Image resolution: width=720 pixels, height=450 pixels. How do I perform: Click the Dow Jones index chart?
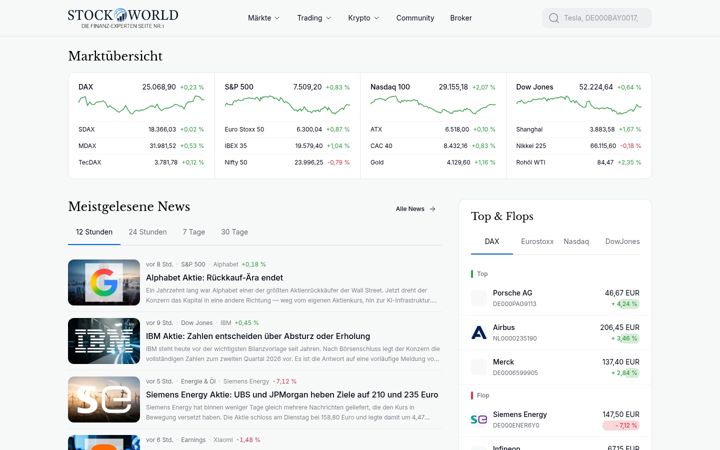click(579, 105)
